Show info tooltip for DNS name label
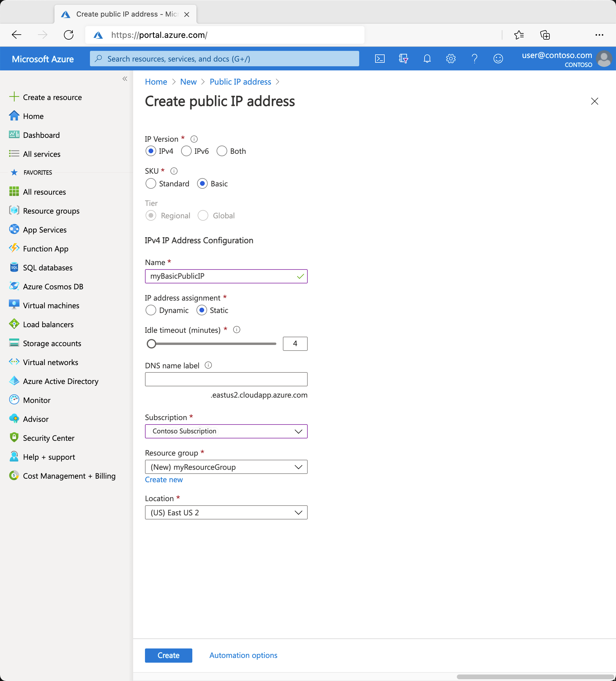The width and height of the screenshot is (616, 681). point(208,365)
